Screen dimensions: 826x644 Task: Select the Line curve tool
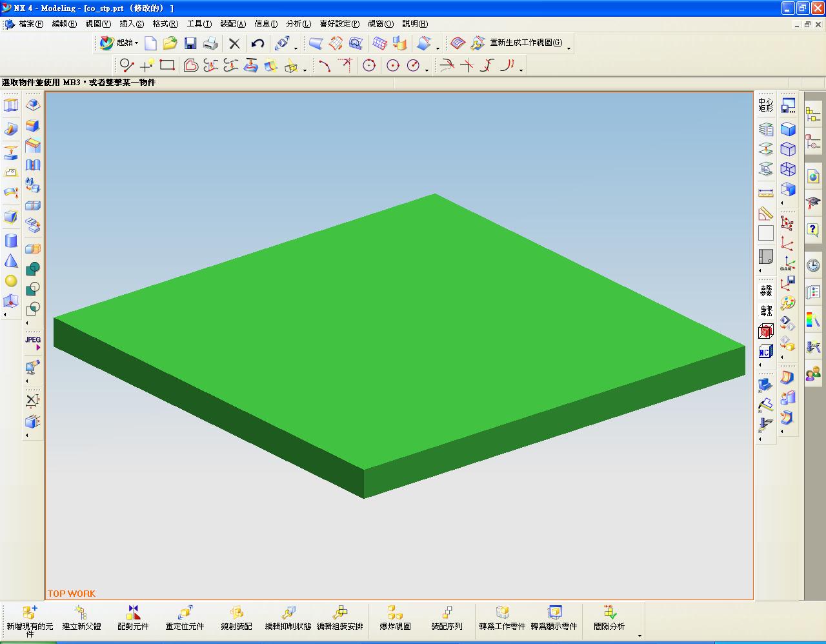[127, 65]
